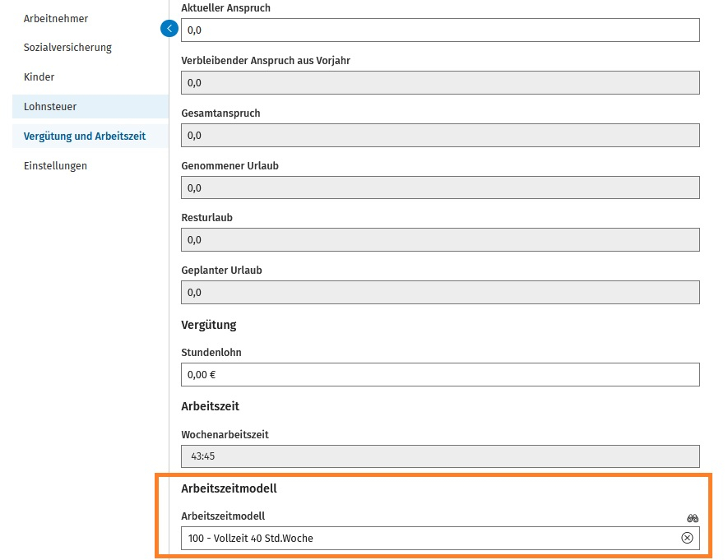Switch to the Lohnsteuer section
728x560 pixels.
tap(90, 106)
